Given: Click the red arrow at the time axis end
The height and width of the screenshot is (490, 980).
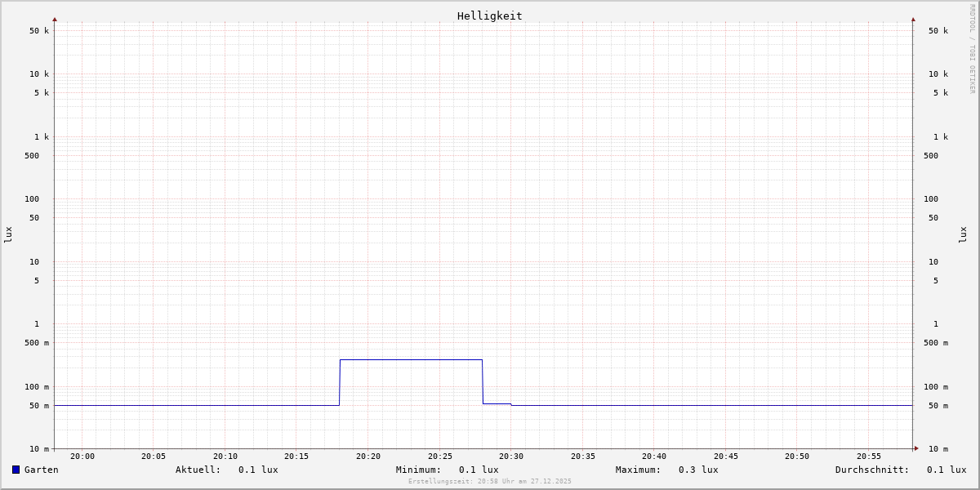Looking at the screenshot, I should [x=916, y=448].
